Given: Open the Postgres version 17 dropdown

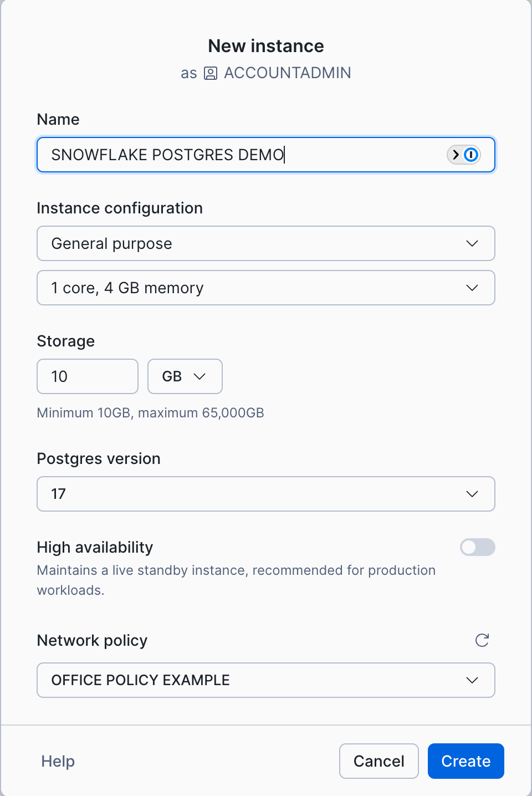Looking at the screenshot, I should click(265, 494).
